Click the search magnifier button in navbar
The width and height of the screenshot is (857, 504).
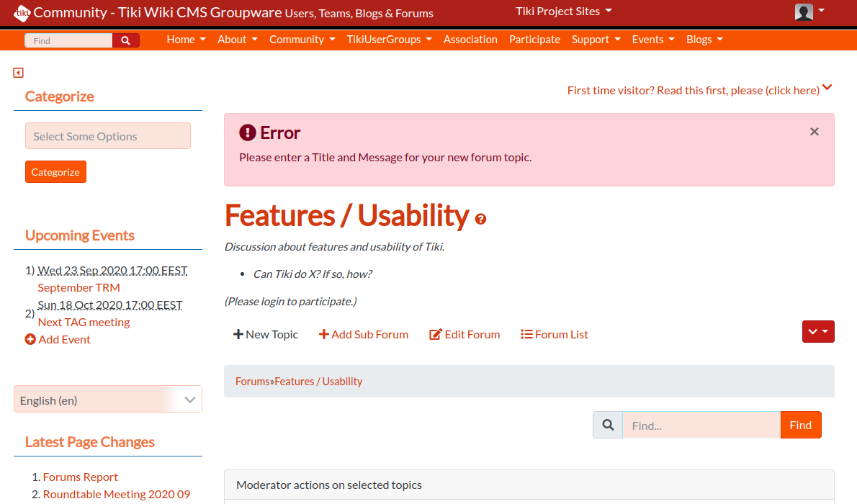[x=126, y=40]
